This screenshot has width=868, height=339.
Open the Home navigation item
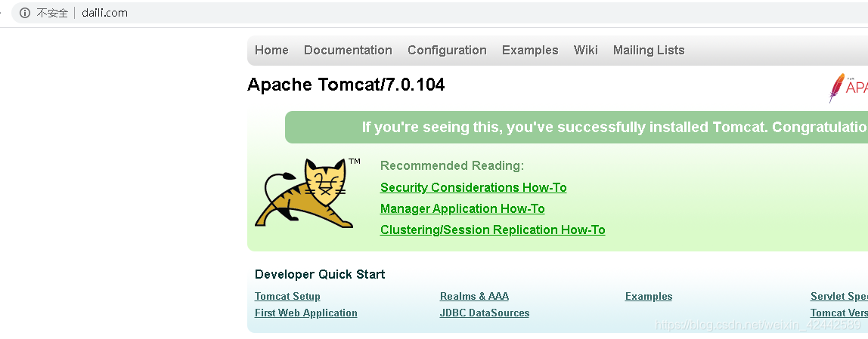tap(271, 51)
